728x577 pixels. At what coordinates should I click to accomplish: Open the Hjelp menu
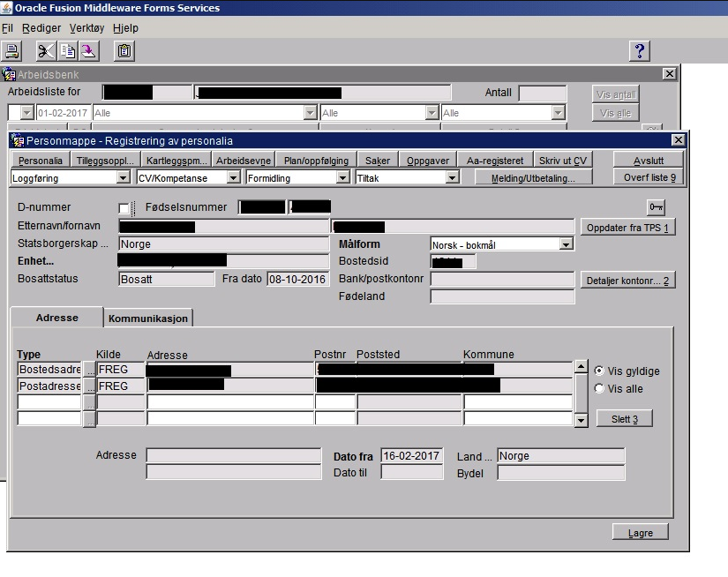pyautogui.click(x=125, y=28)
